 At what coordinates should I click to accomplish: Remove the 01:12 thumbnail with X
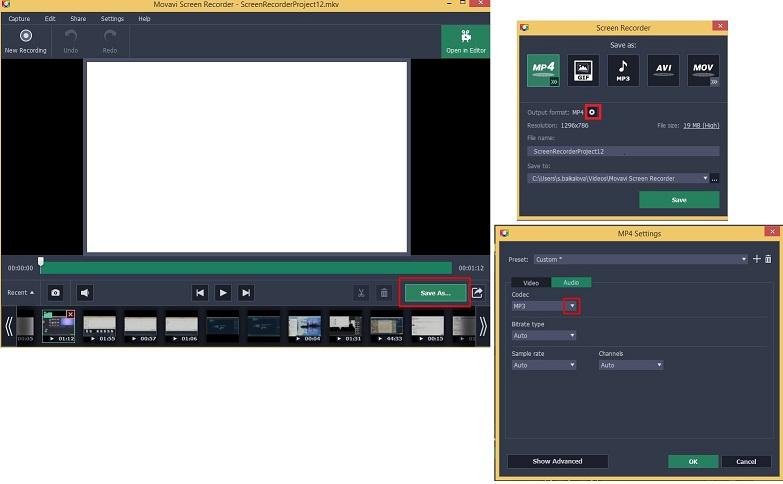point(70,314)
